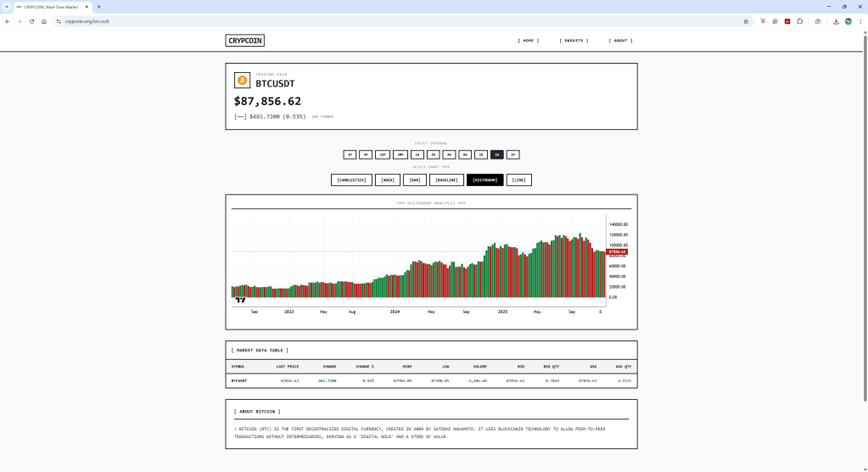Open the Adobe Acrobat extension
The image size is (868, 472).
[787, 21]
